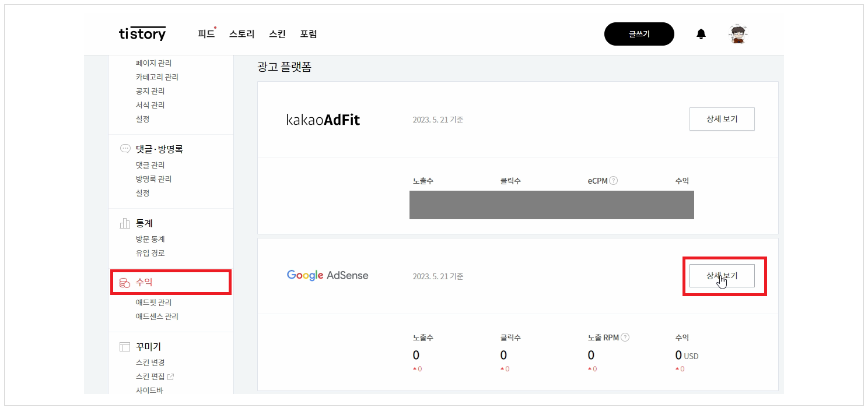The image size is (866, 411).
Task: Click the bar chart icon for 통계
Action: tap(125, 223)
